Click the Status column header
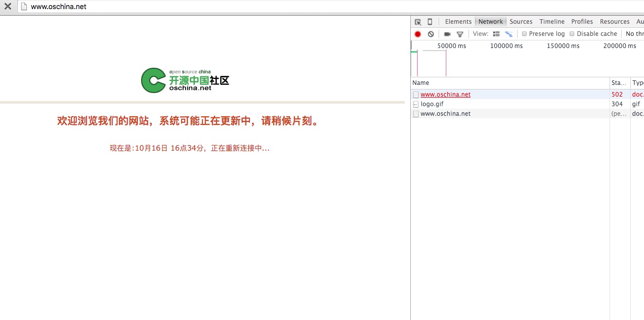 pyautogui.click(x=620, y=83)
